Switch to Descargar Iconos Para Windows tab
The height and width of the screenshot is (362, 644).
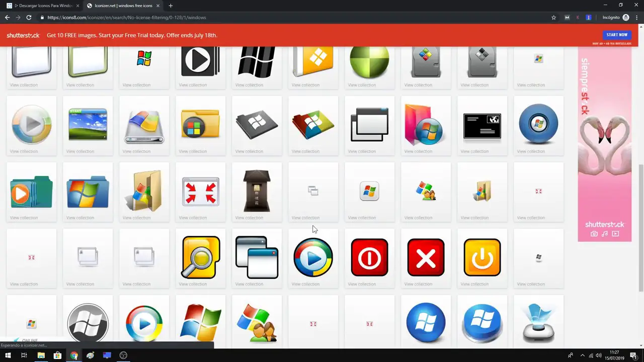(x=43, y=6)
